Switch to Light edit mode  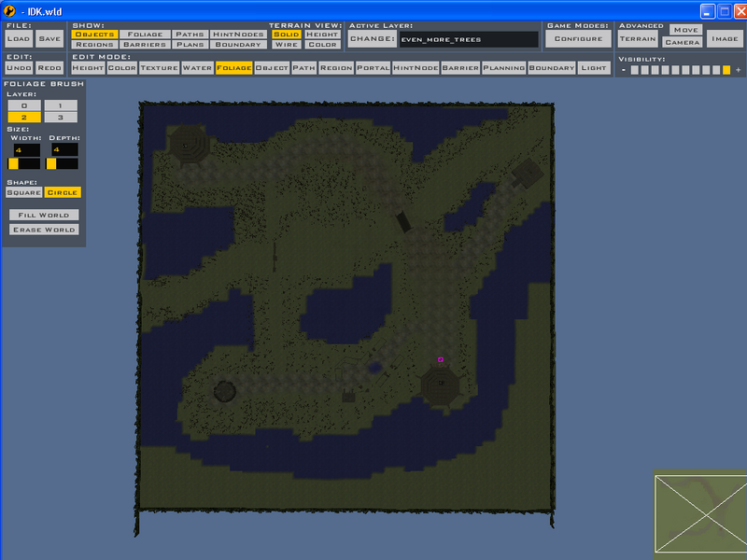point(594,67)
